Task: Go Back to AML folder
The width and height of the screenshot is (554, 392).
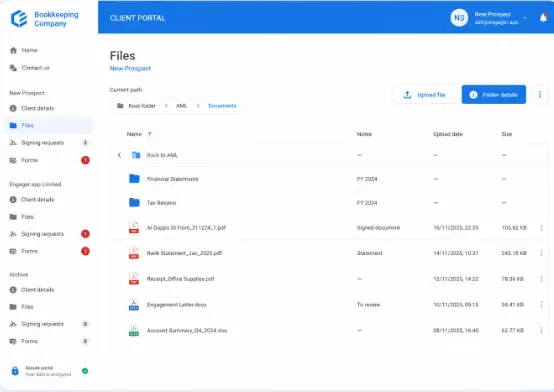Action: pos(162,155)
